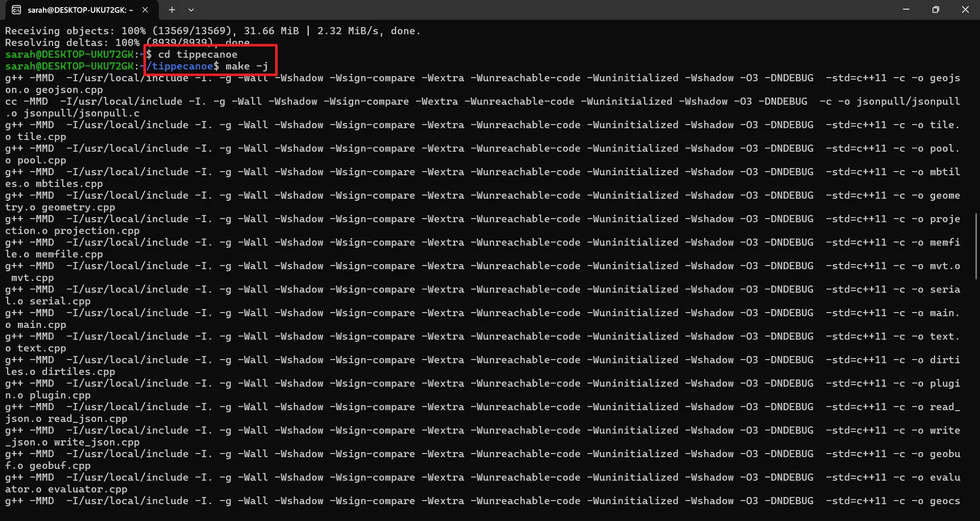This screenshot has height=521, width=980.
Task: Click the 'mvt.cpp' text
Action: 32,278
